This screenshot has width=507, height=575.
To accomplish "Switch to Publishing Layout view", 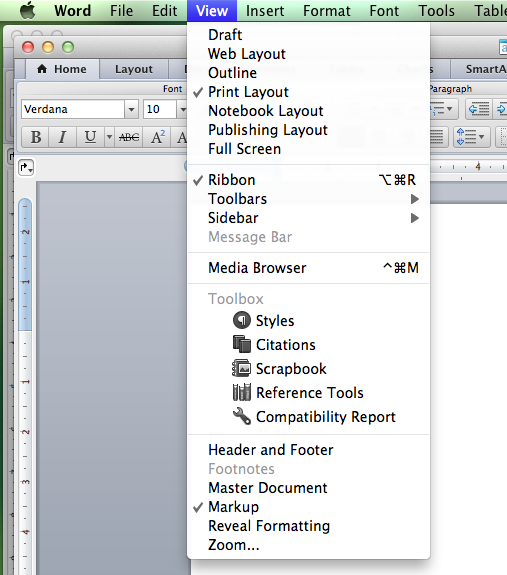I will tap(308, 130).
